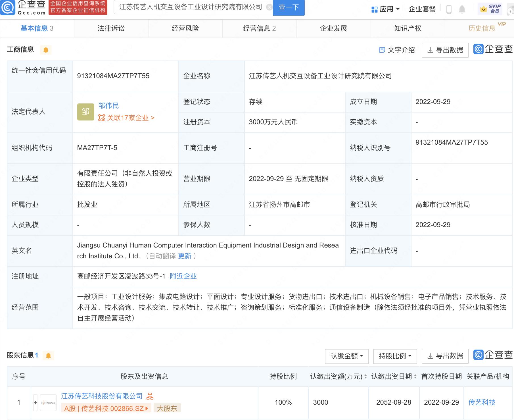Screen dimensions: 514x420
Task: Export 工商信息 data with 导出数据
Action: [x=445, y=50]
